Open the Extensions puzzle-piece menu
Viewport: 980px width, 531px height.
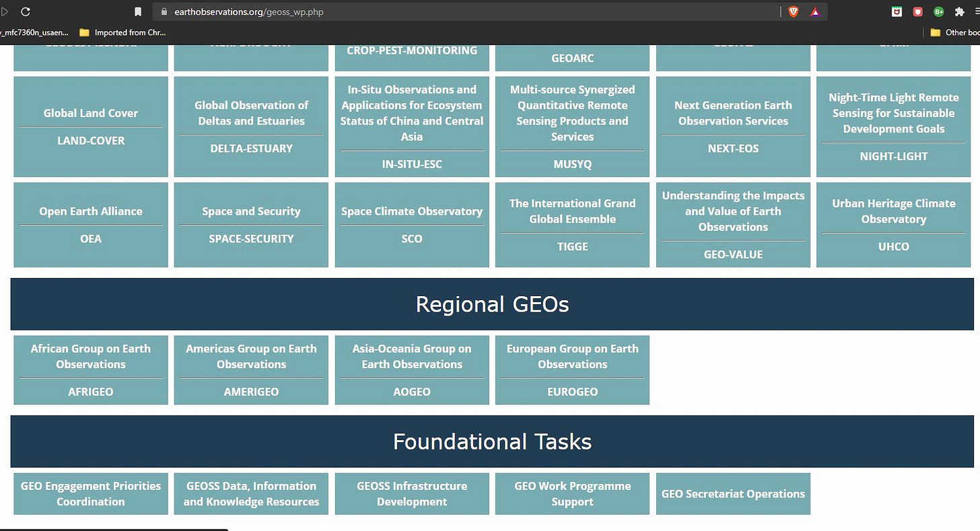(x=960, y=11)
